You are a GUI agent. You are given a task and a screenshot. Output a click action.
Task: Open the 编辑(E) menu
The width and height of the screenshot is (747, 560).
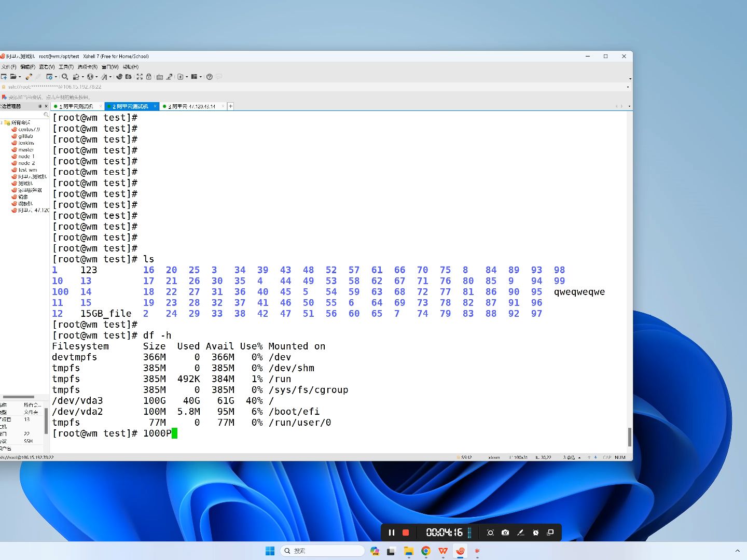[x=27, y=67]
